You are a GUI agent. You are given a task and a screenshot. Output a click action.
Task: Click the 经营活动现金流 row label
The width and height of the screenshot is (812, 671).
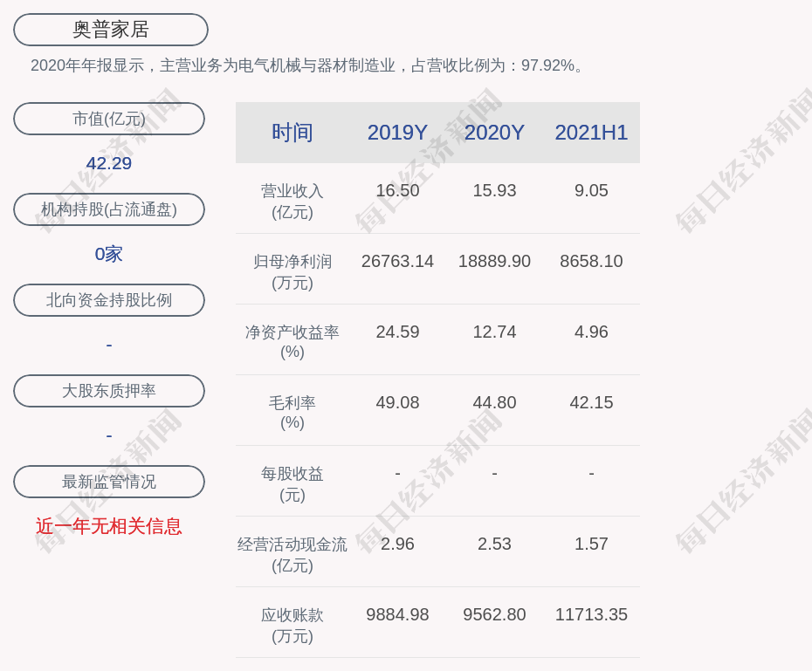pos(292,554)
